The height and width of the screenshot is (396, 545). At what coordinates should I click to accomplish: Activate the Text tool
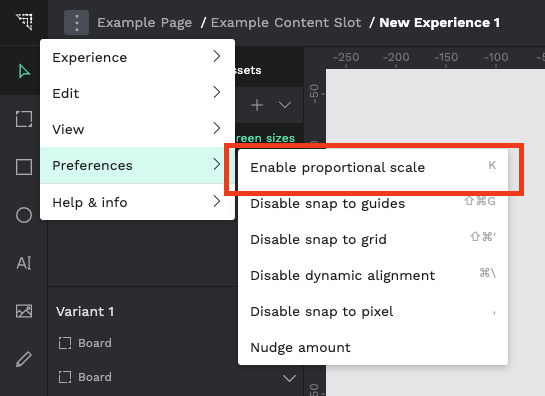click(24, 263)
